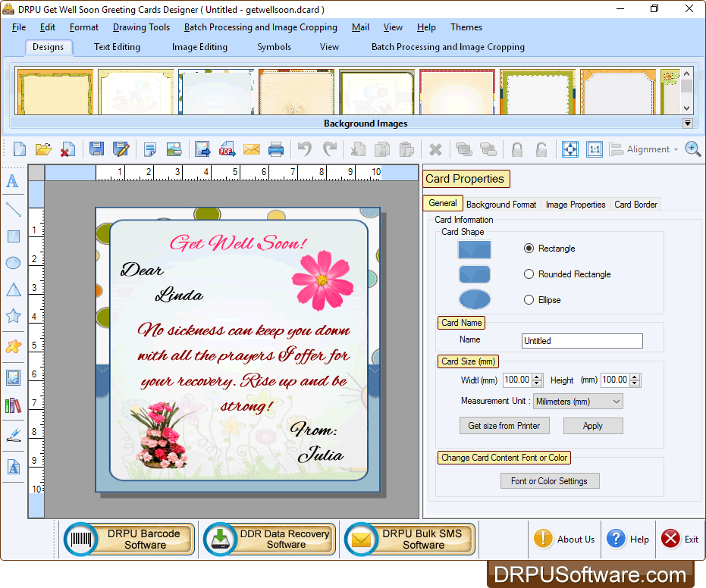
Task: Choose the red dotted border background thumbnail
Action: (457, 92)
